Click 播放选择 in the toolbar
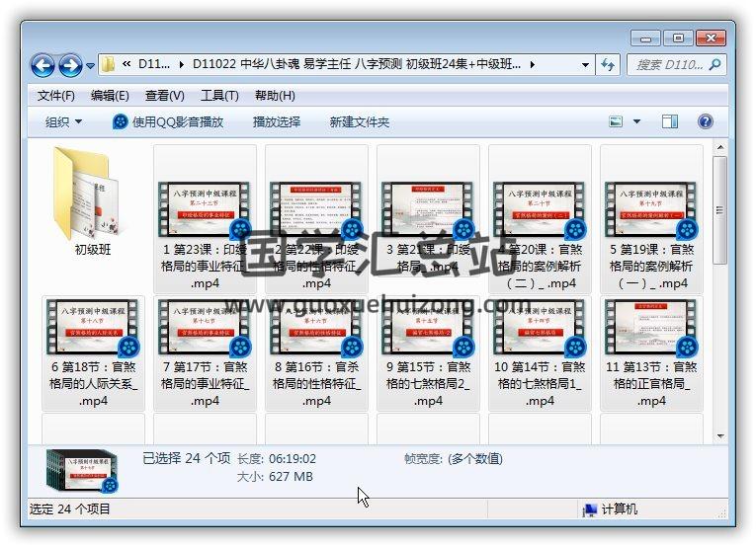Image resolution: width=756 pixels, height=547 pixels. tap(277, 121)
